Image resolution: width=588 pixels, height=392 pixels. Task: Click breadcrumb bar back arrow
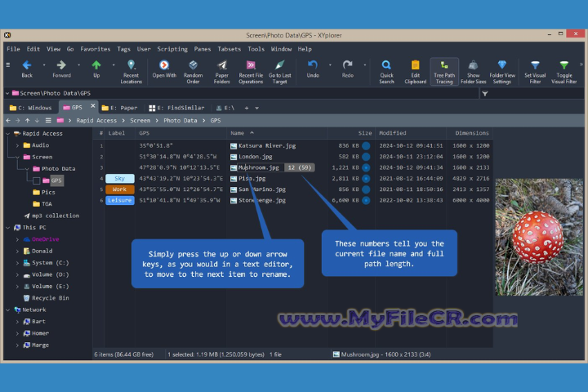(8, 120)
